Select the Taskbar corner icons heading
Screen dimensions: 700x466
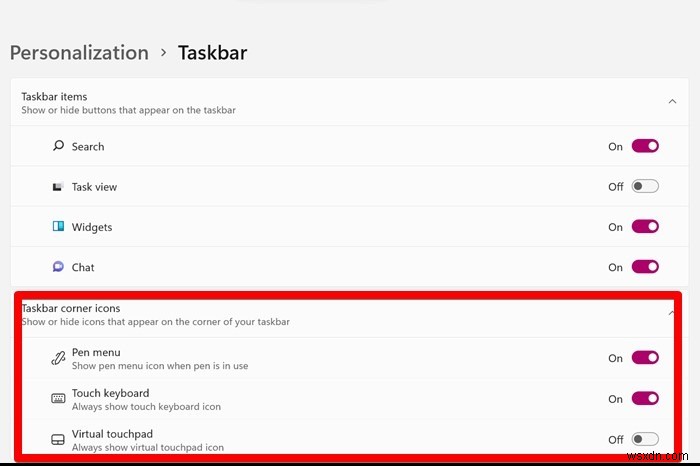71,309
